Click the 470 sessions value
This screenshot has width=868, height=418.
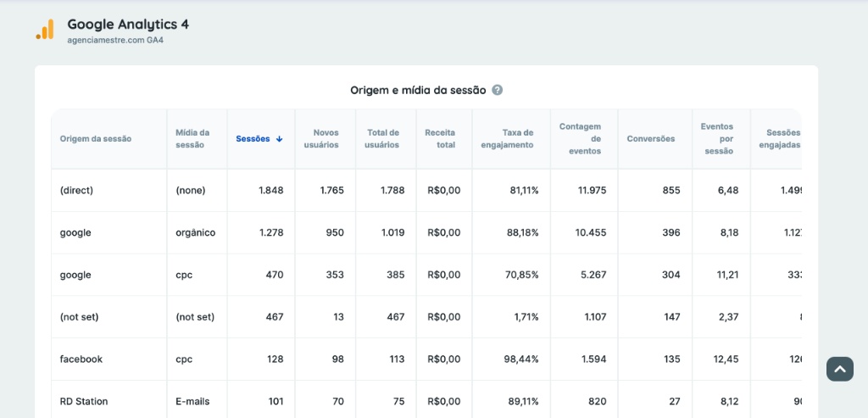coord(275,275)
